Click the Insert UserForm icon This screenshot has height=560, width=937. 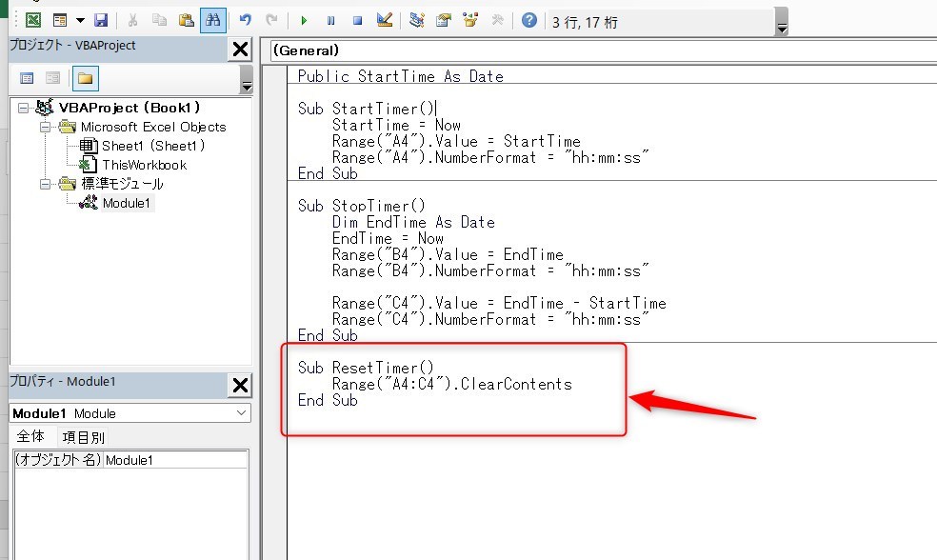point(60,20)
